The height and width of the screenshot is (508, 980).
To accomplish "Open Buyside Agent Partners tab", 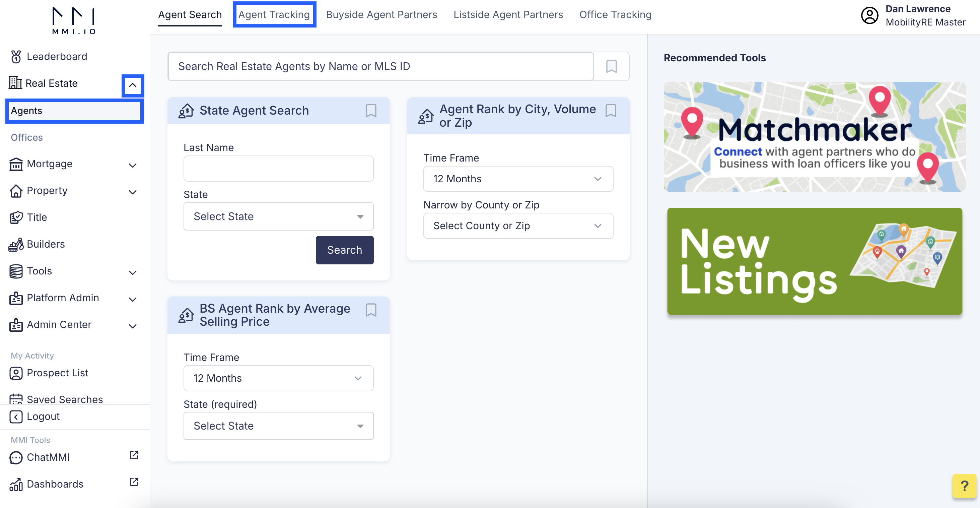I will pos(381,14).
